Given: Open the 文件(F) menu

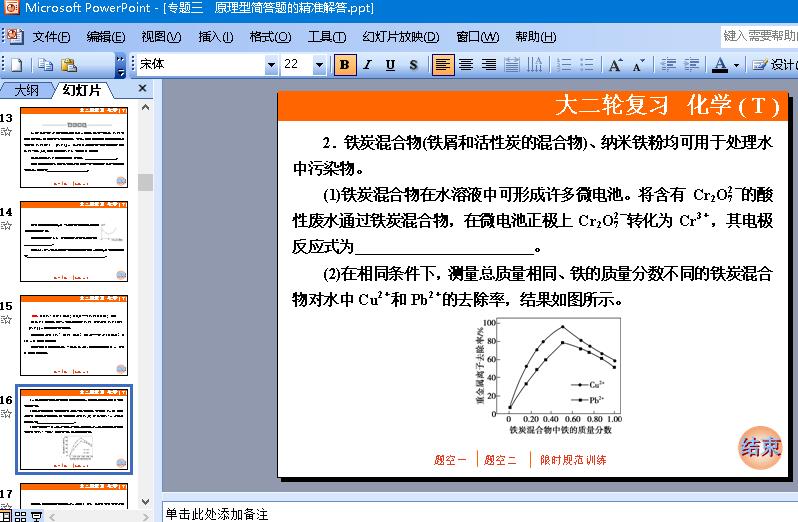Looking at the screenshot, I should pos(51,37).
